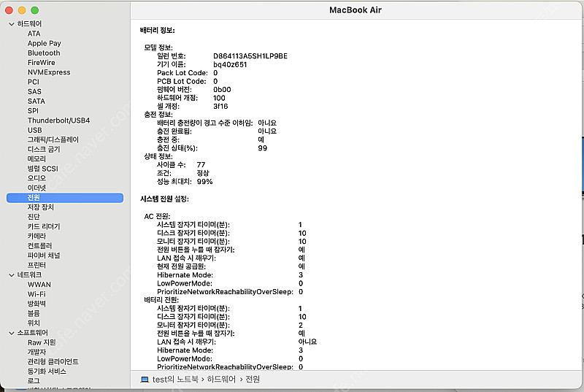Viewport: 584px width, 392px height.
Task: Open Wi-Fi network information
Action: pyautogui.click(x=36, y=294)
